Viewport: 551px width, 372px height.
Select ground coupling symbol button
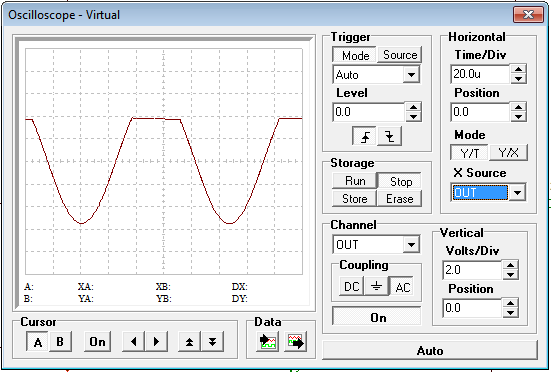376,287
